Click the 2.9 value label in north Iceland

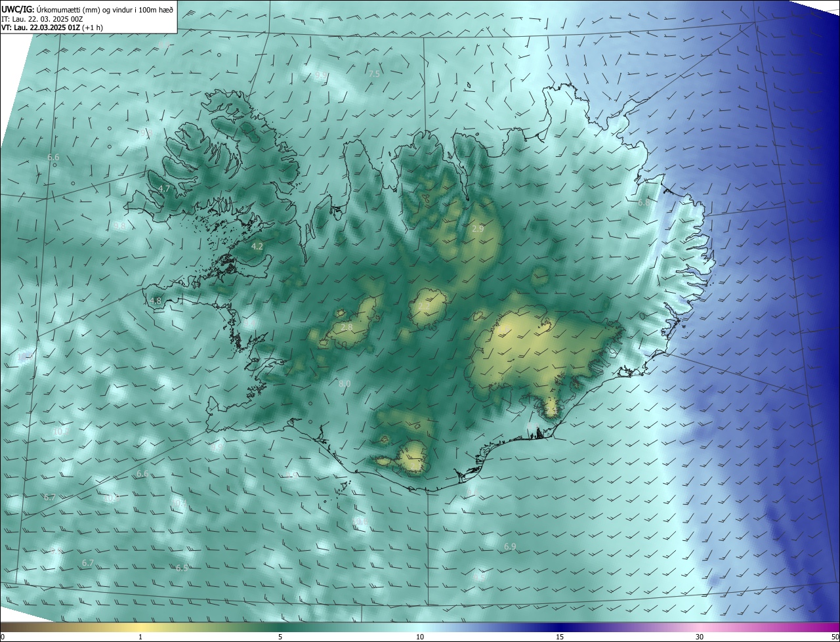click(x=478, y=228)
